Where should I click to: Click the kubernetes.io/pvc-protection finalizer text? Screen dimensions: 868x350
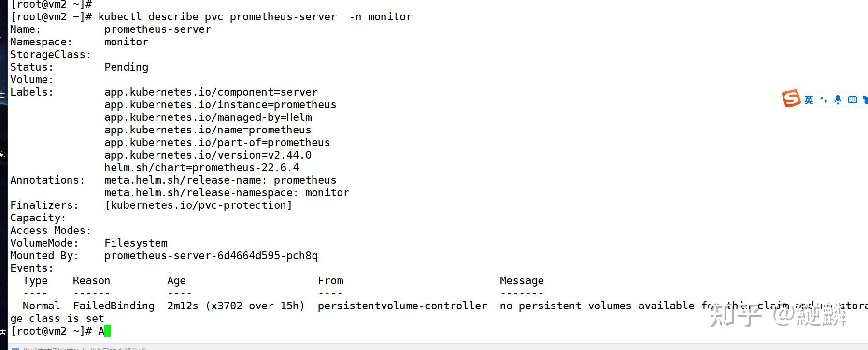[x=198, y=205]
